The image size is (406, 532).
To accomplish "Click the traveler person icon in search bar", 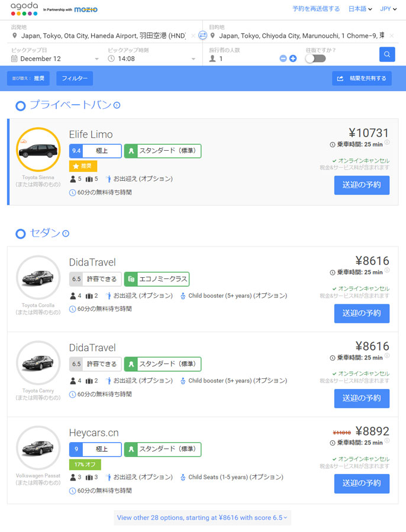I will coord(212,59).
